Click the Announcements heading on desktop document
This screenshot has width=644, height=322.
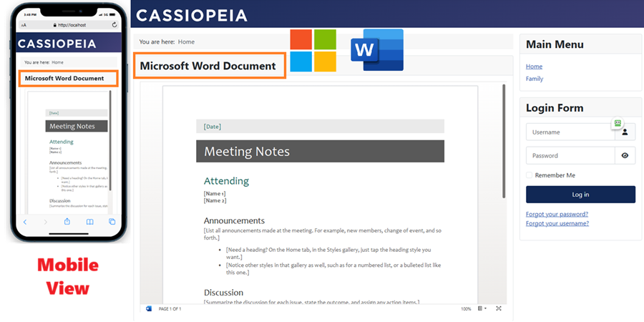click(234, 220)
